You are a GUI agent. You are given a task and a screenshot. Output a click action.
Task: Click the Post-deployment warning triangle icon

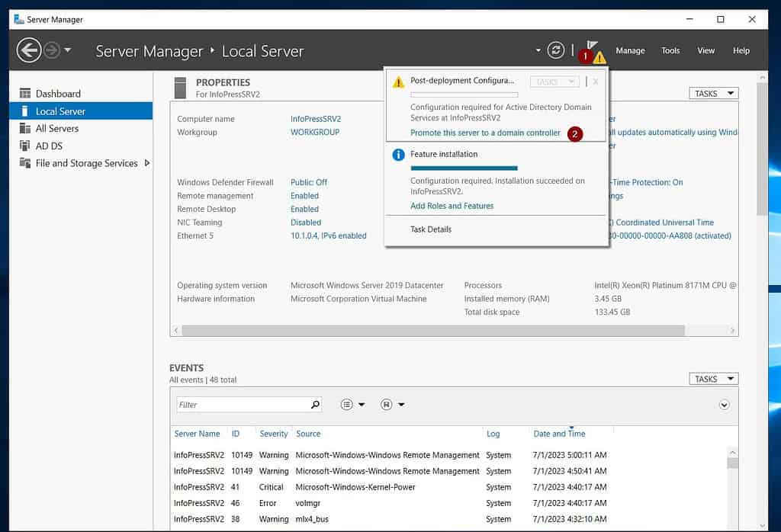[398, 82]
